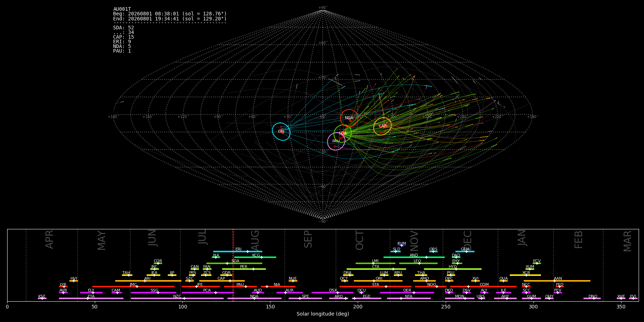The width and height of the screenshot is (644, 322).
Task: Click the NTA pink activity bar
Action: click(409, 298)
